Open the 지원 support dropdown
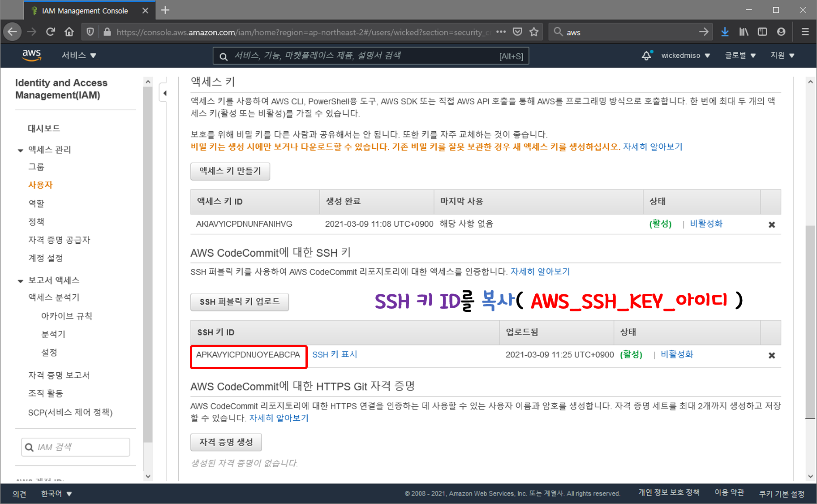This screenshot has width=817, height=504. 783,56
